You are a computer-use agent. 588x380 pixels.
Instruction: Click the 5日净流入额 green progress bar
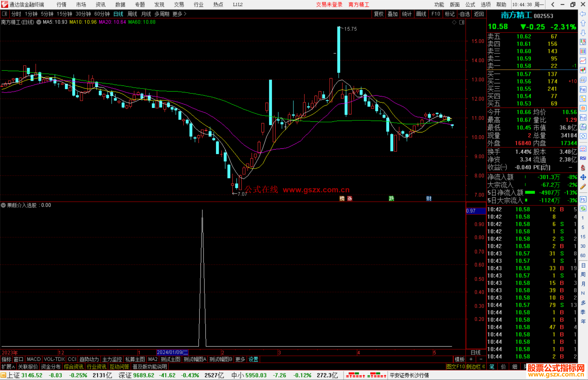(x=530, y=193)
